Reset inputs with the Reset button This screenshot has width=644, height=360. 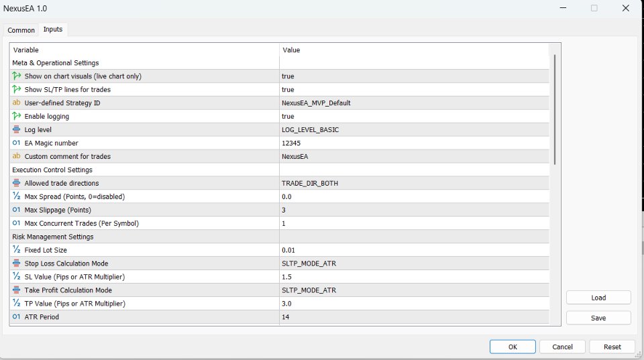(x=612, y=347)
